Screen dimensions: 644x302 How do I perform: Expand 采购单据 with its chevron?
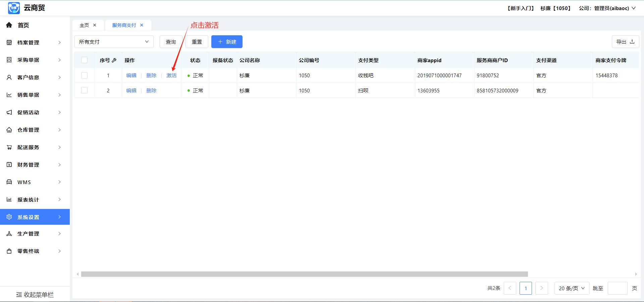pyautogui.click(x=60, y=60)
